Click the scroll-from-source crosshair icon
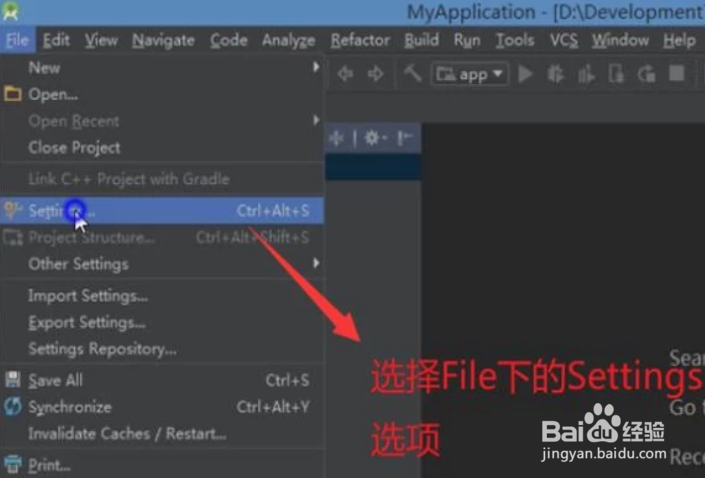This screenshot has height=478, width=705. click(336, 138)
